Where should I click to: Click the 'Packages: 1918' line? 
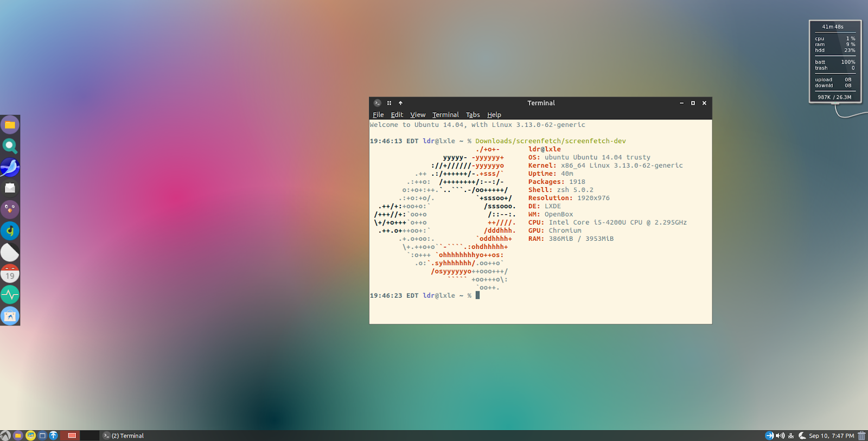(557, 182)
